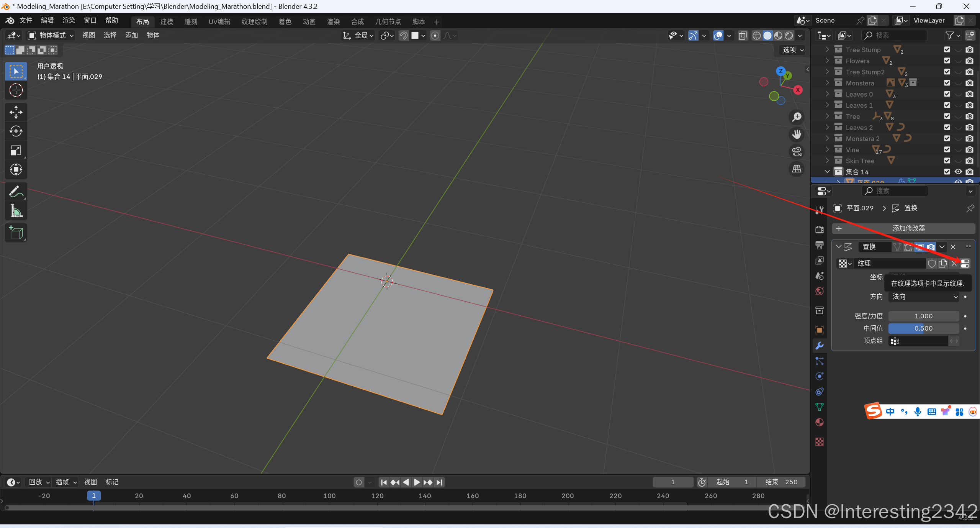Click the 添加修改器 button
This screenshot has height=528, width=980.
pos(904,228)
